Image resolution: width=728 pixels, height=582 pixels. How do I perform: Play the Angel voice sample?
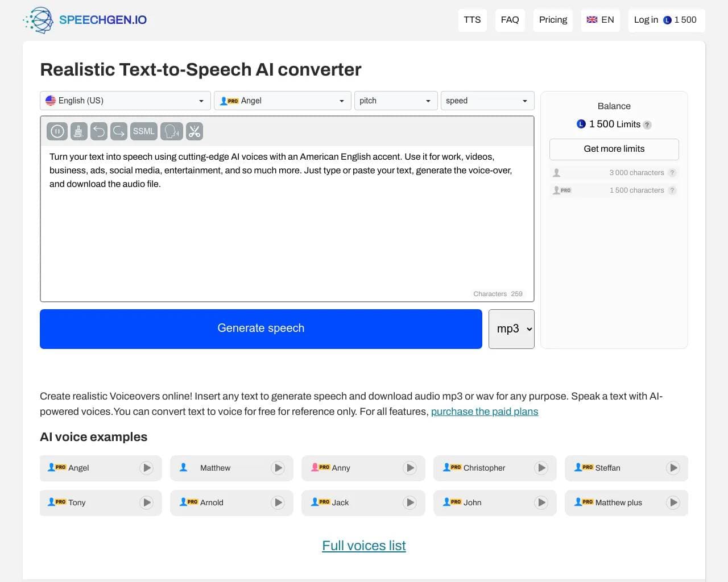click(146, 468)
